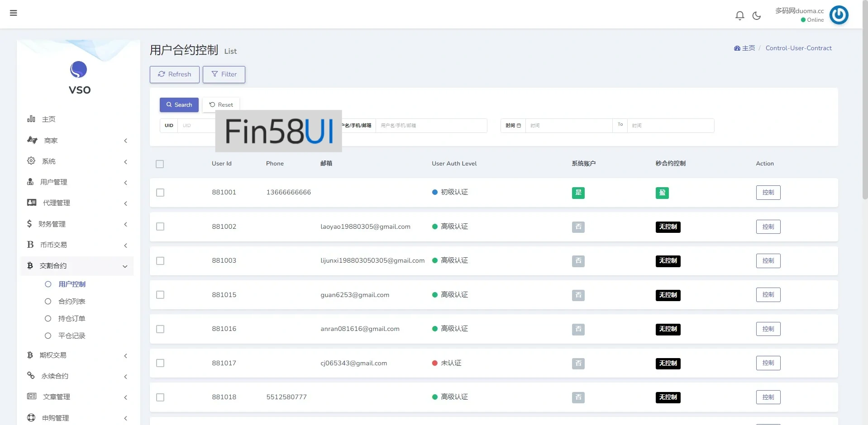Click the hamburger menu icon
Image resolution: width=868 pixels, height=425 pixels.
point(14,13)
